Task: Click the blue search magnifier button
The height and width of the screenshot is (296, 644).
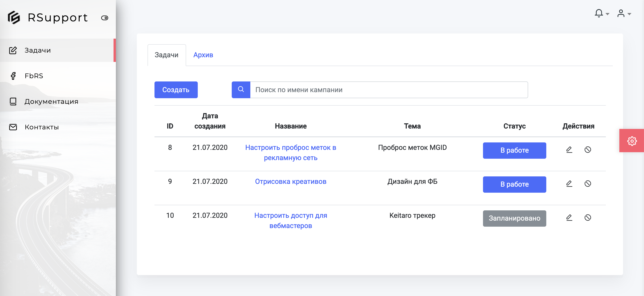Action: click(x=241, y=90)
